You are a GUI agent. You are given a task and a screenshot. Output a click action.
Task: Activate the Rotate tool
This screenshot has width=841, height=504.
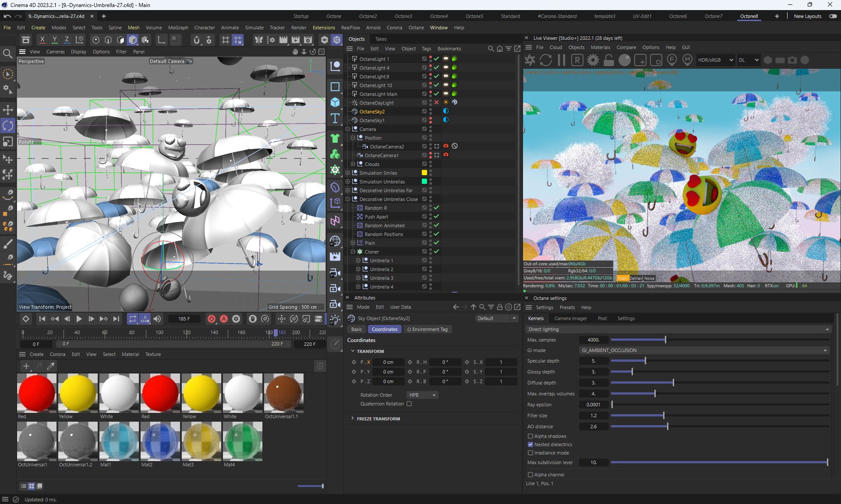[8, 126]
